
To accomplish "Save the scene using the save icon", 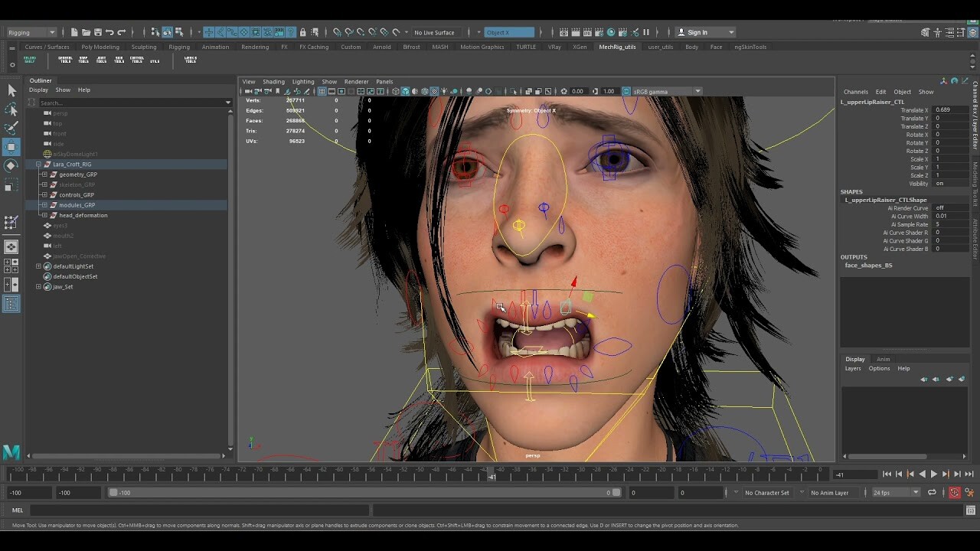I will point(99,32).
